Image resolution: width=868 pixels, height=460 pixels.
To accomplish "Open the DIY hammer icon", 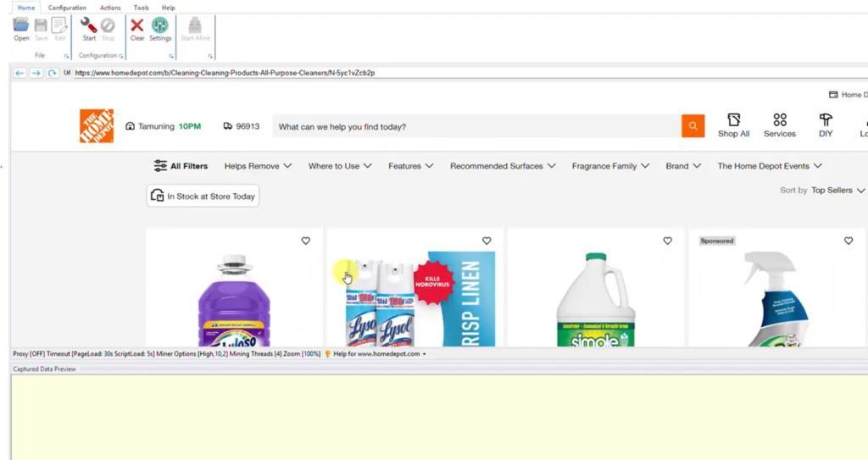I will click(x=826, y=125).
